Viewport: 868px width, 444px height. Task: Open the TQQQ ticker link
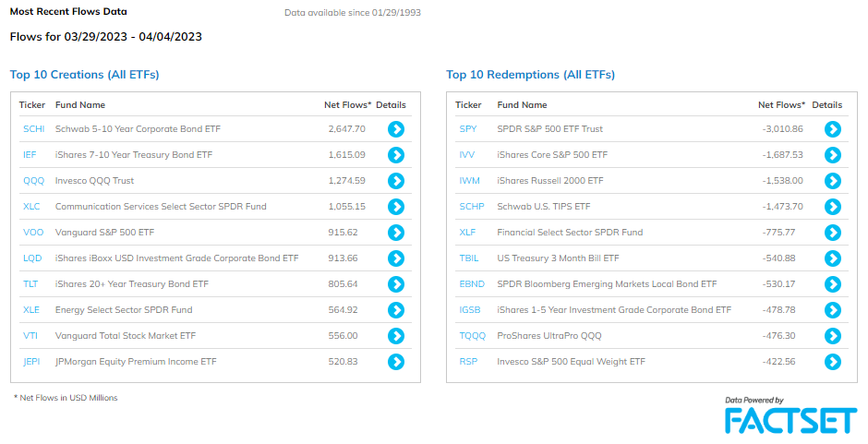472,335
